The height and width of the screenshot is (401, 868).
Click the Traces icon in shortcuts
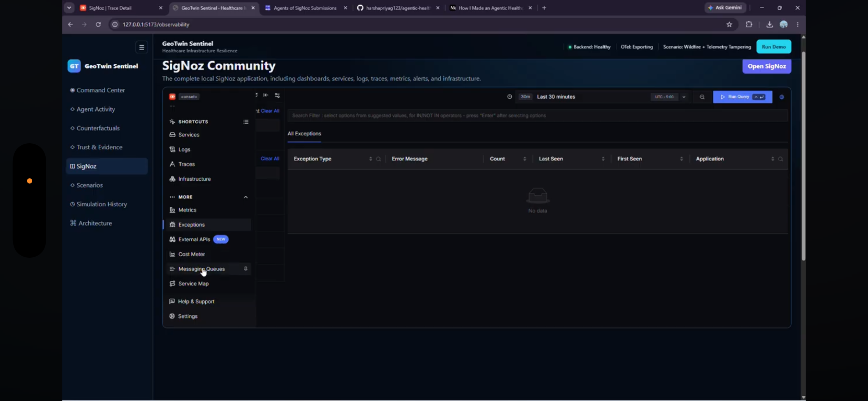[172, 164]
